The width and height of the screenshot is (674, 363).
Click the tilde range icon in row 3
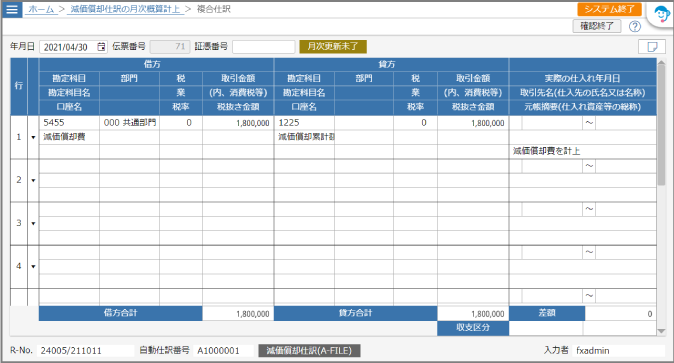click(x=589, y=209)
